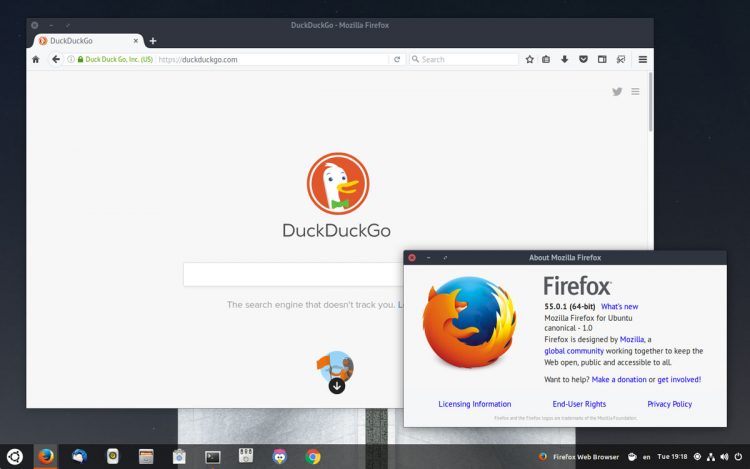Screen dimensions: 750x469
Task: Select the DuckDuckGo tab
Action: pyautogui.click(x=88, y=41)
